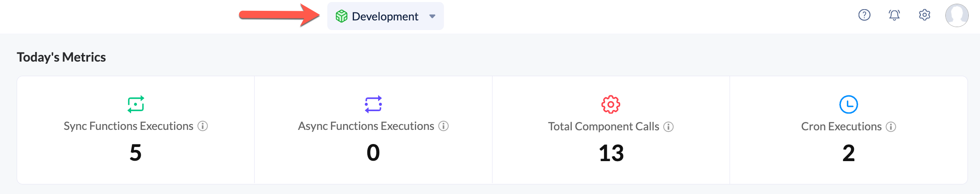
Task: Show info for Total Component Calls
Action: click(x=669, y=127)
